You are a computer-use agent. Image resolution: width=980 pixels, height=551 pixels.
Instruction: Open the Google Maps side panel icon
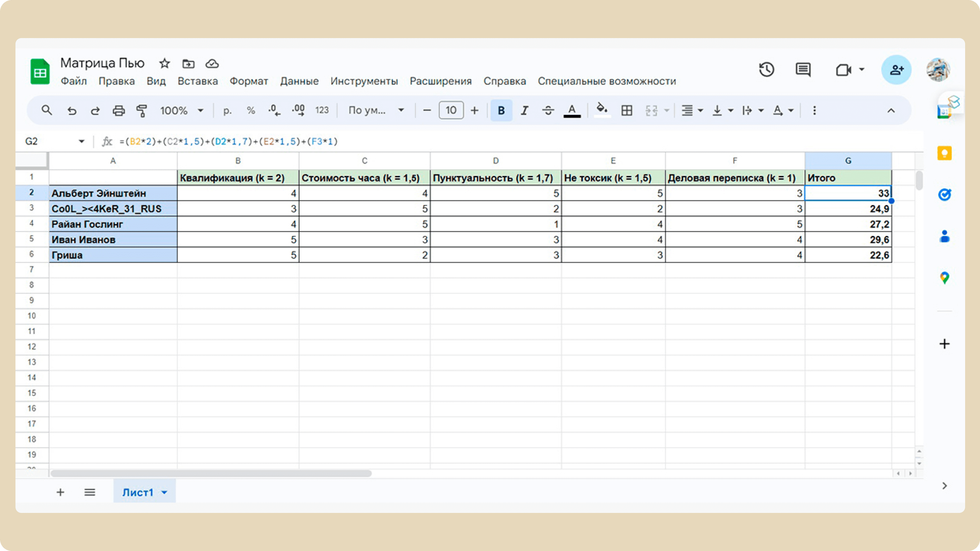click(x=945, y=278)
